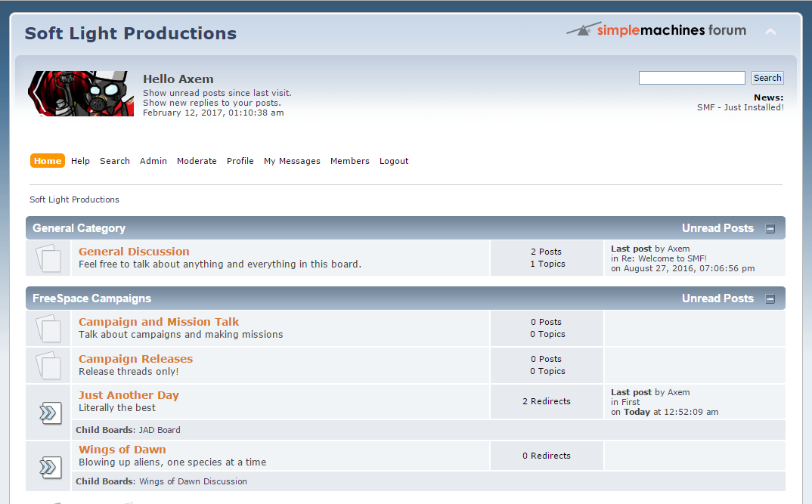Screen dimensions: 812x504
Task: Open the Re: Welcome to SMF! post
Action: (x=665, y=258)
